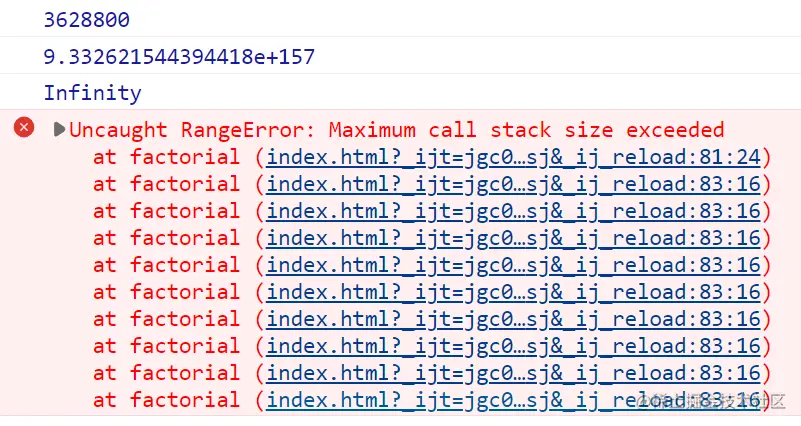Select the Infinity console output line
The width and height of the screenshot is (801, 426).
pyautogui.click(x=92, y=93)
